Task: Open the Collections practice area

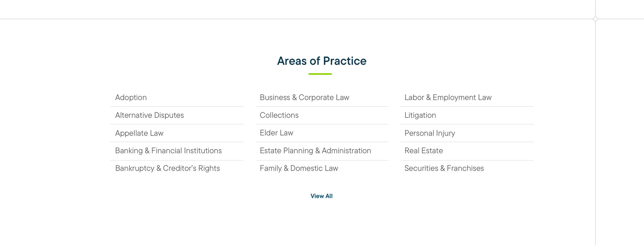Action: (279, 115)
